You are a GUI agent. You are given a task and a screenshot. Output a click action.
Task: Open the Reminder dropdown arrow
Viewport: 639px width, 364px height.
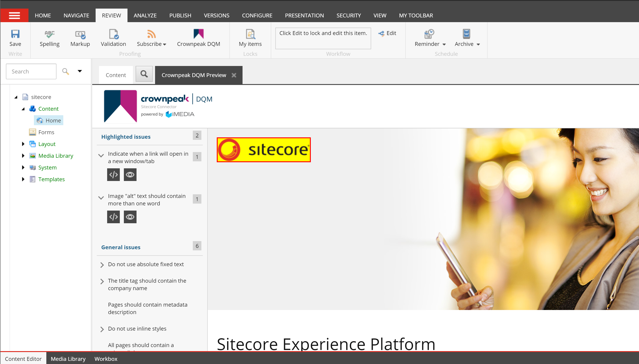point(444,45)
